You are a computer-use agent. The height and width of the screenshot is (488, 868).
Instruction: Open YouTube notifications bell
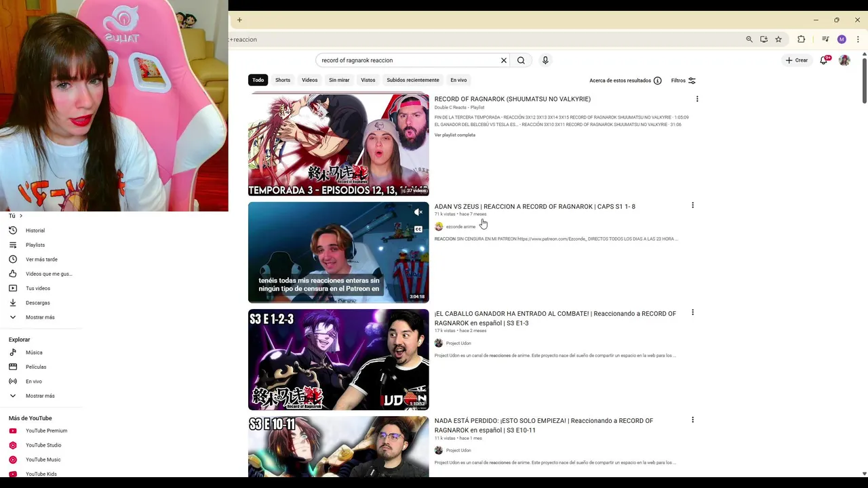[x=824, y=60]
